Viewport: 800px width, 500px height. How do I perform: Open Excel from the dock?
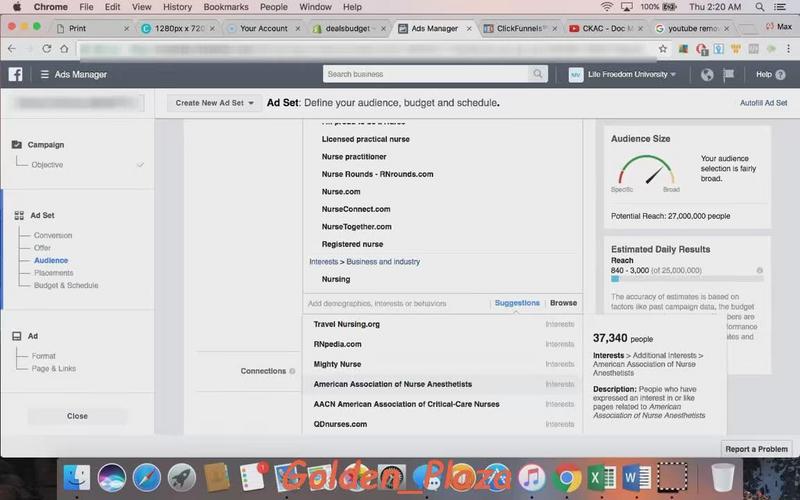click(602, 478)
